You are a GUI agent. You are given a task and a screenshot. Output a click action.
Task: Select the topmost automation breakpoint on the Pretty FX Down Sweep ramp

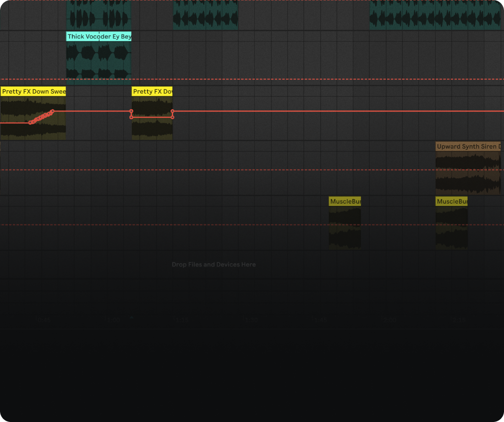coord(53,111)
